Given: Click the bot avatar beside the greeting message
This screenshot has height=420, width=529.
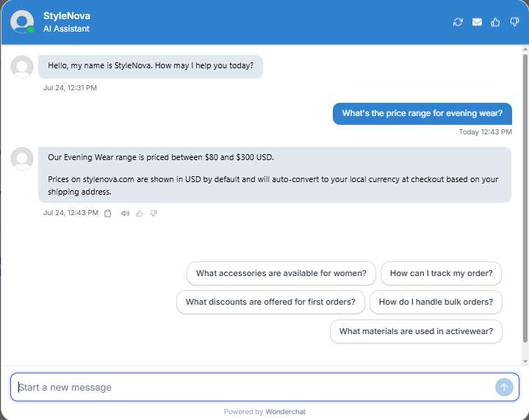Looking at the screenshot, I should pos(22,67).
